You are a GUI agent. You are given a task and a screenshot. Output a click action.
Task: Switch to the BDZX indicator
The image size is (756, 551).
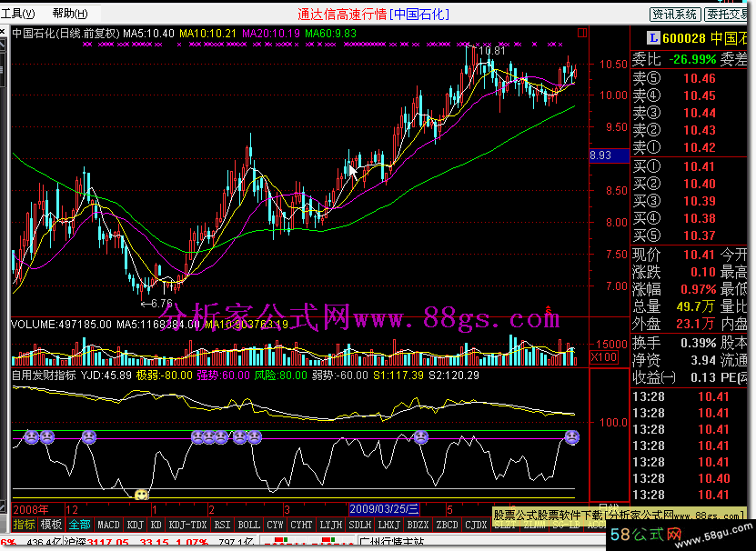(x=418, y=525)
